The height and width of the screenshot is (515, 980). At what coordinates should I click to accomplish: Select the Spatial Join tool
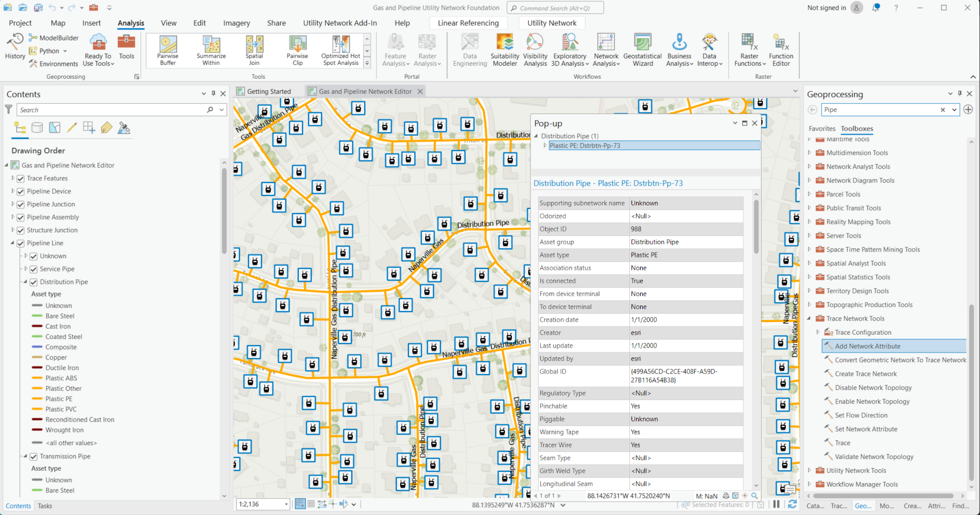(253, 50)
